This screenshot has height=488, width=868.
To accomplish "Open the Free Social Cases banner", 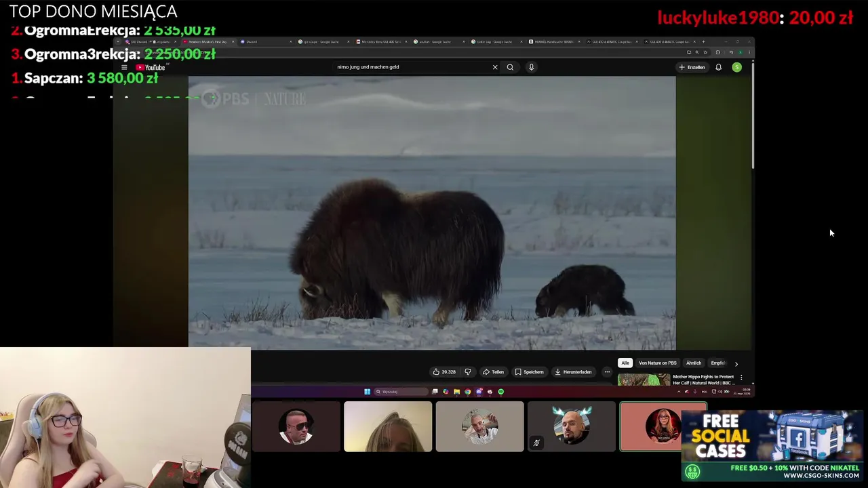I will (774, 445).
